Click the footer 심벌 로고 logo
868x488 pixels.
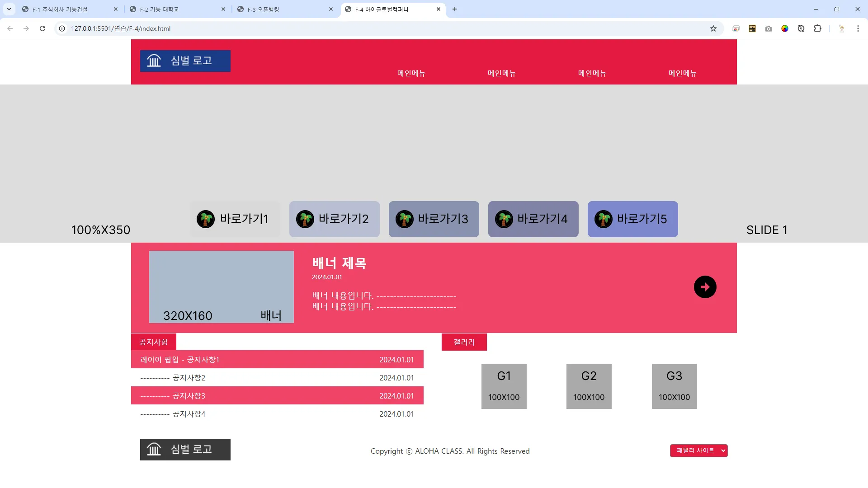coord(185,450)
